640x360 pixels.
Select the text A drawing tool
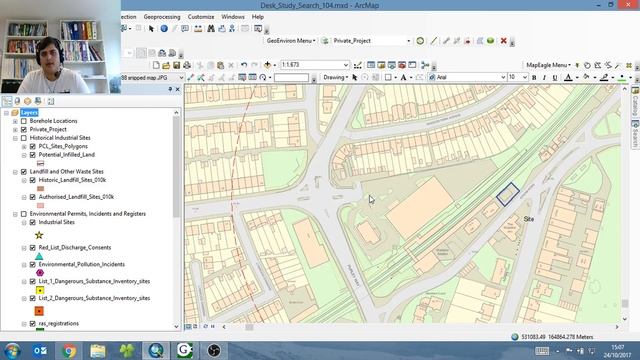pos(403,77)
